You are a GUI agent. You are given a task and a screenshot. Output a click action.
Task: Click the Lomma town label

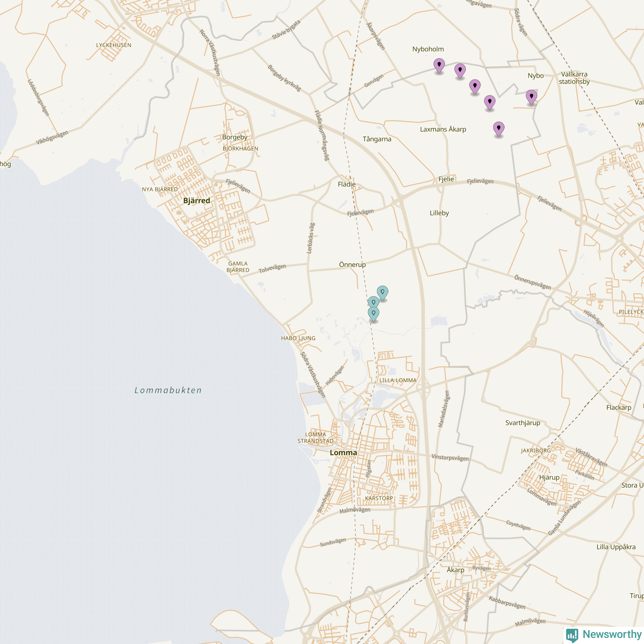(x=343, y=452)
